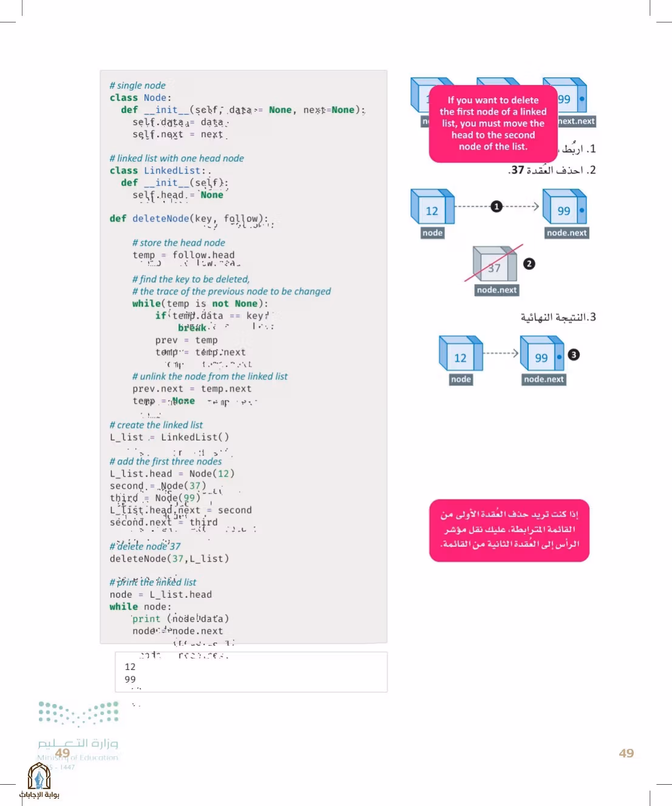Select the line 'if temp.data == key:'
This screenshot has height=806, width=672.
(x=212, y=316)
